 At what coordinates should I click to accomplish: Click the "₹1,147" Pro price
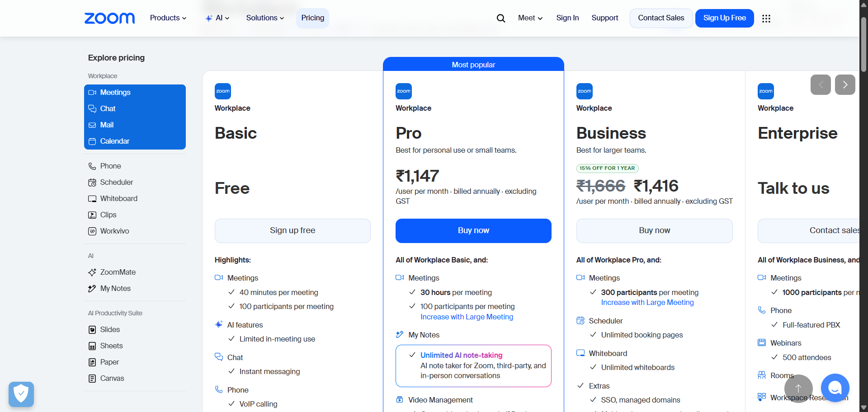click(417, 176)
